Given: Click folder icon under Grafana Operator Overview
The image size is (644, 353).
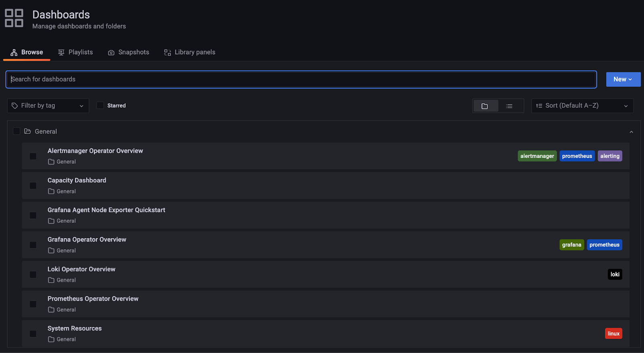Looking at the screenshot, I should (51, 250).
